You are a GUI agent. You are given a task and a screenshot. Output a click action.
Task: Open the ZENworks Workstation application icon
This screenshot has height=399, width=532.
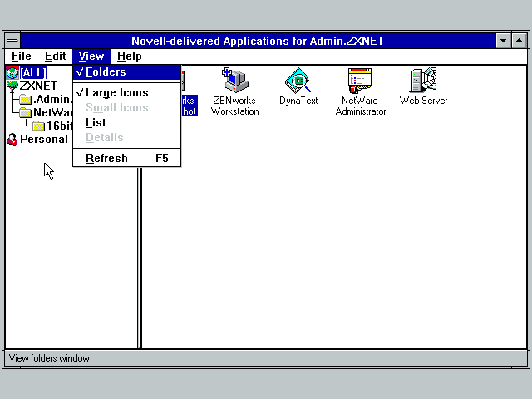pyautogui.click(x=235, y=81)
